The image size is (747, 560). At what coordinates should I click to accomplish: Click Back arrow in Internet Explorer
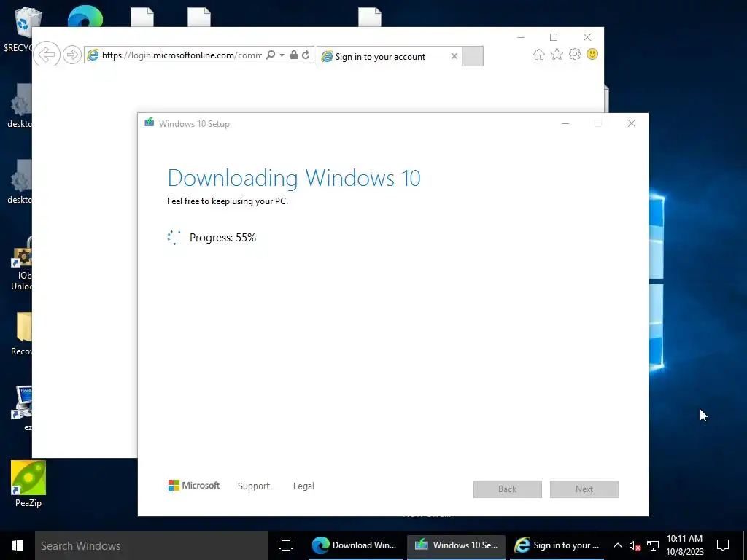coord(47,55)
